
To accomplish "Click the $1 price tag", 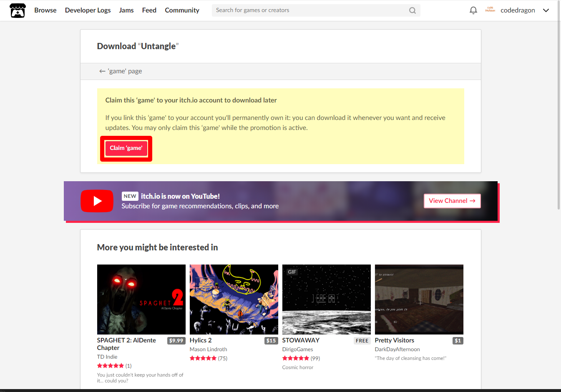I will [458, 341].
